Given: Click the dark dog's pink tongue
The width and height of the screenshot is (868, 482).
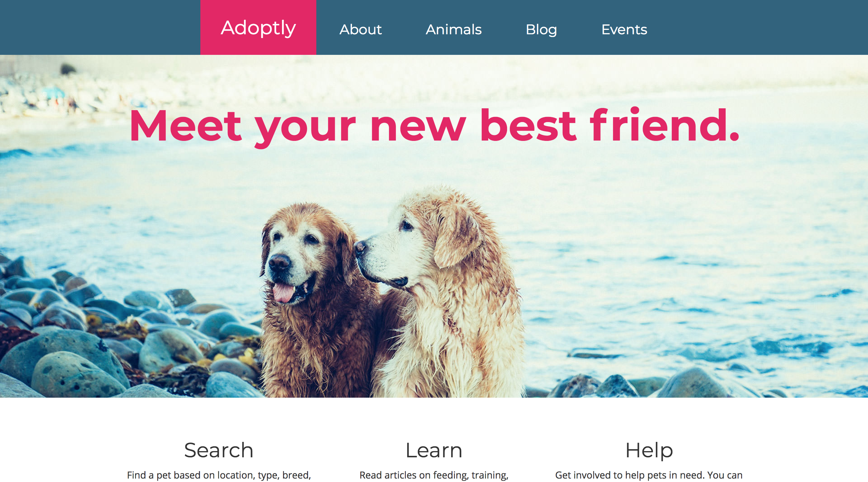Looking at the screenshot, I should tap(283, 292).
